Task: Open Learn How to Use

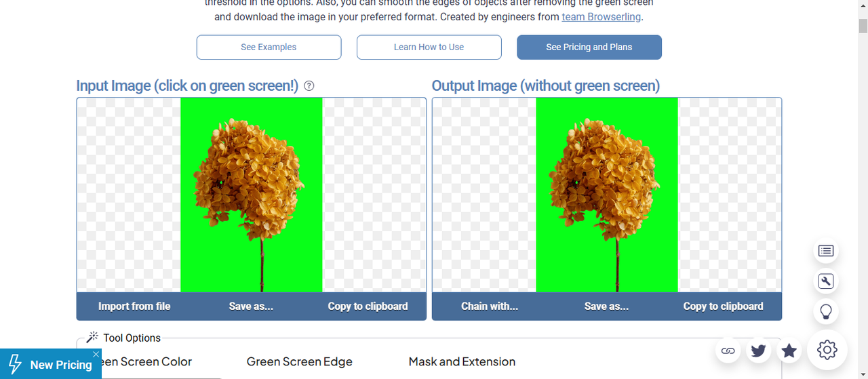Action: click(429, 47)
